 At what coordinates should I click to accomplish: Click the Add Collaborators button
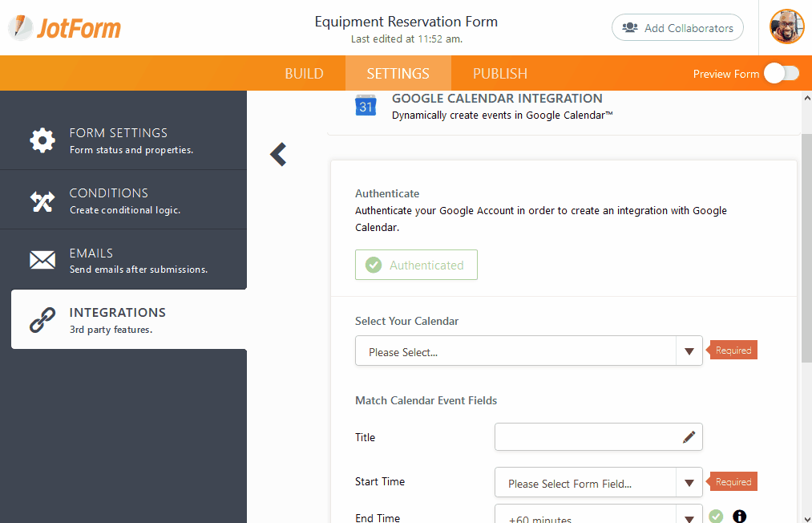pos(677,28)
